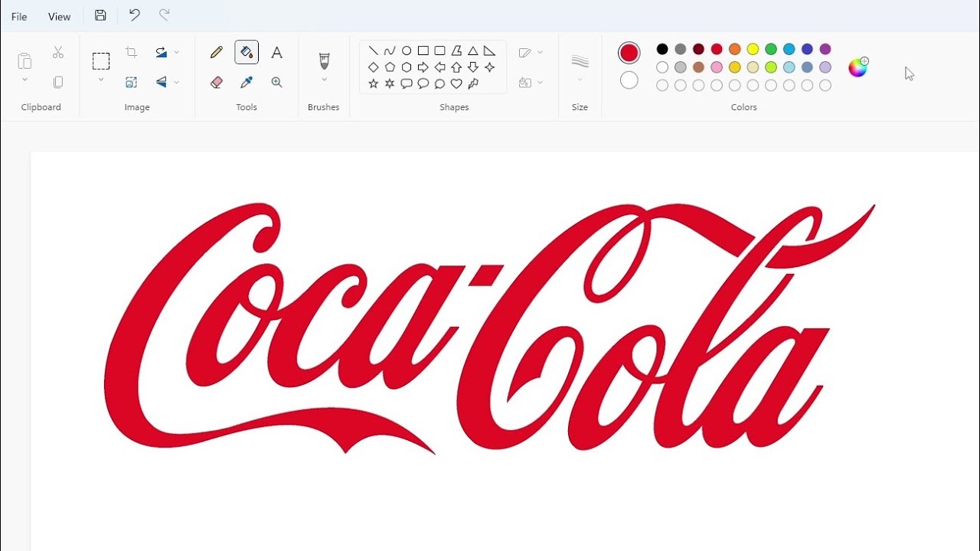
Task: Select the Fill bucket tool
Action: point(247,52)
